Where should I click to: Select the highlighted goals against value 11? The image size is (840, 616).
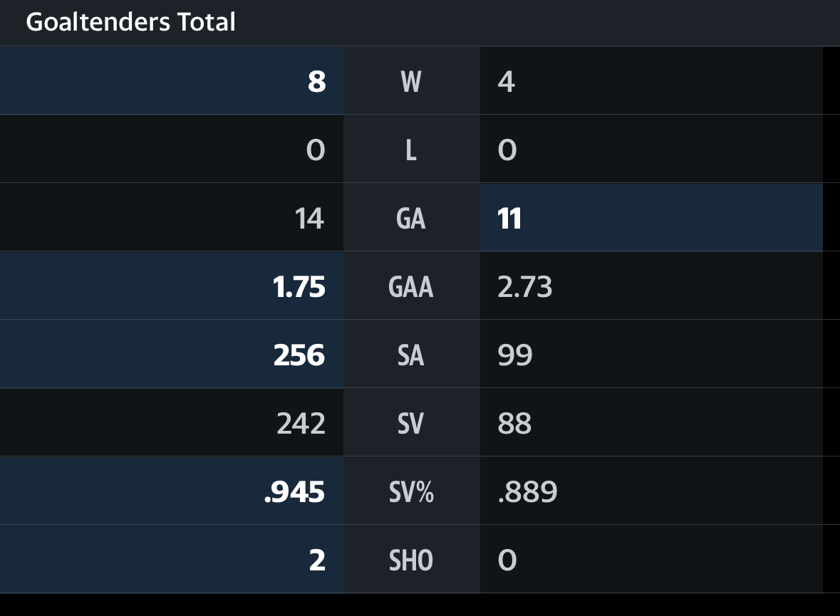[x=509, y=219]
